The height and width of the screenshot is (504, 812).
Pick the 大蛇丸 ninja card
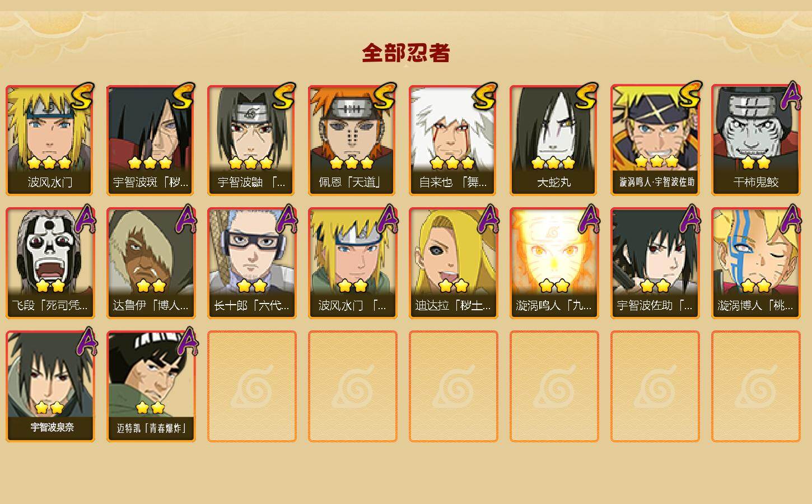(x=554, y=140)
